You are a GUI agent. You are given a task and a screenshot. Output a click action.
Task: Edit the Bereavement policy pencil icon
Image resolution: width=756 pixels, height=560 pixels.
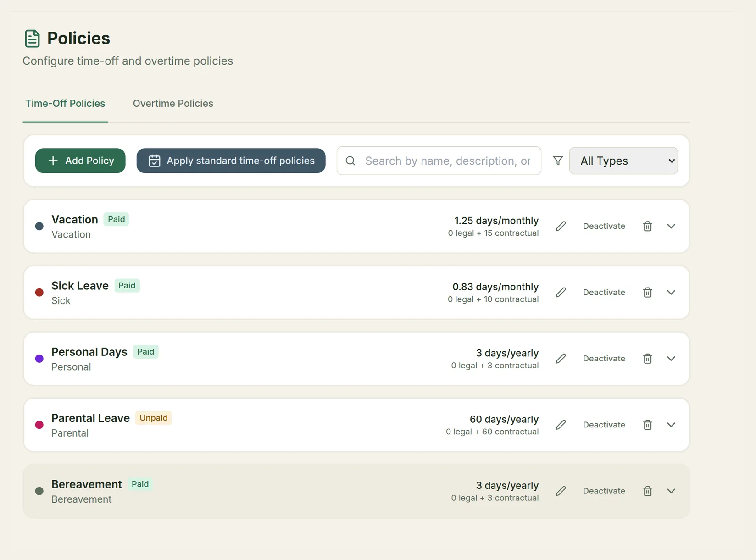(x=561, y=491)
